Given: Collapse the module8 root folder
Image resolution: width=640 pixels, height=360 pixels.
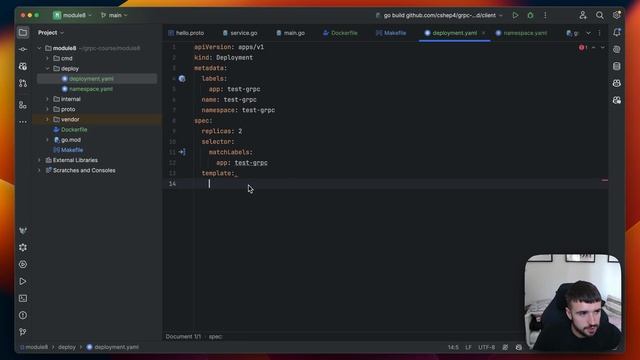Looking at the screenshot, I should click(x=40, y=48).
